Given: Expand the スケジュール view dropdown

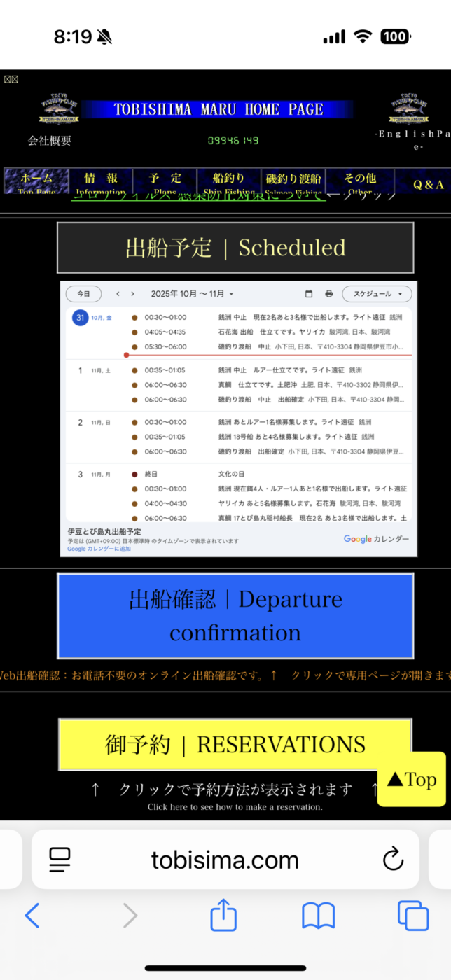Looking at the screenshot, I should pos(377,294).
